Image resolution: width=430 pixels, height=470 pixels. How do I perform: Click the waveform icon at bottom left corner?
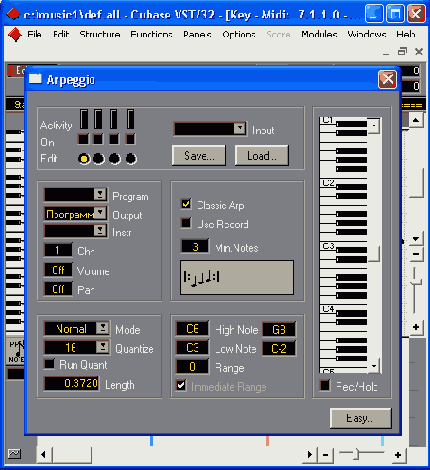(x=14, y=453)
